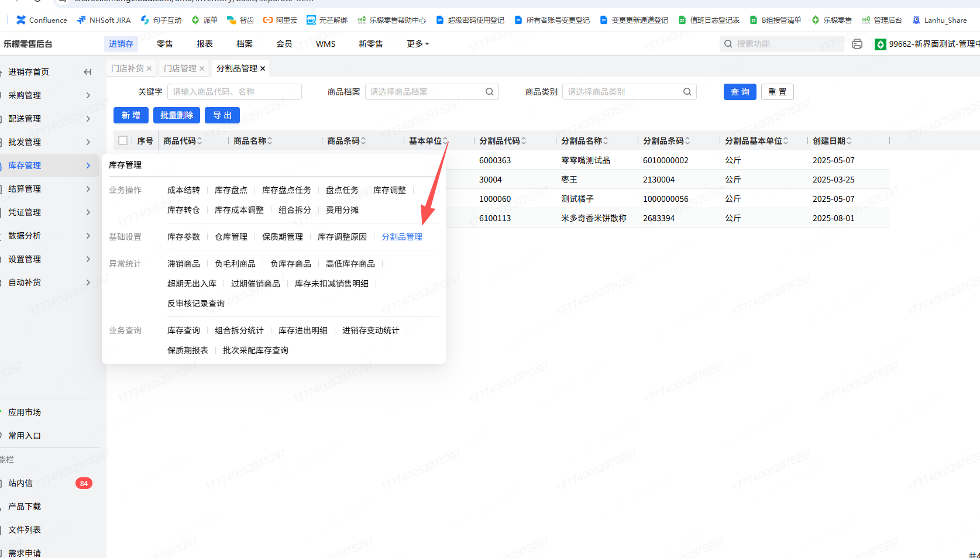Image resolution: width=980 pixels, height=558 pixels.
Task: Open the Lanhu_Share bookmark
Action: click(940, 20)
